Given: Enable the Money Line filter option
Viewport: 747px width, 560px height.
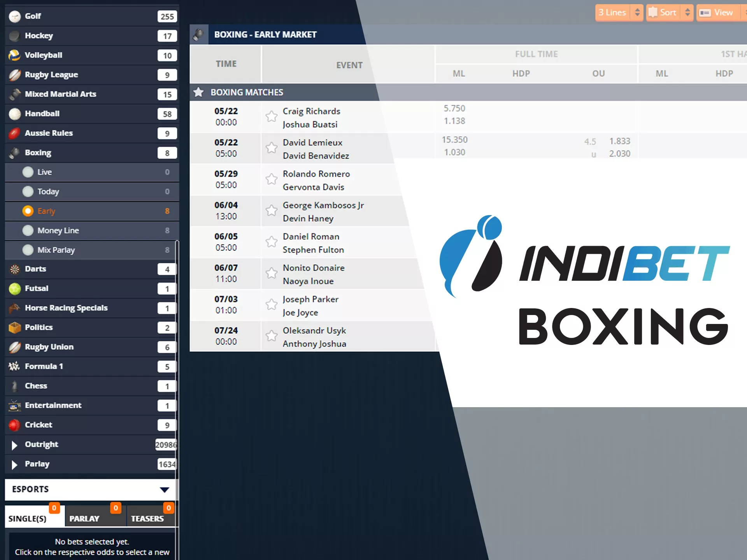Looking at the screenshot, I should [x=28, y=230].
